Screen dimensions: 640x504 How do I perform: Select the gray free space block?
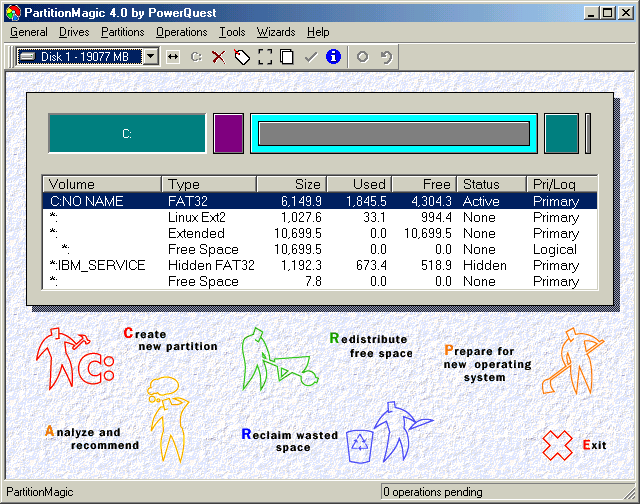[394, 133]
